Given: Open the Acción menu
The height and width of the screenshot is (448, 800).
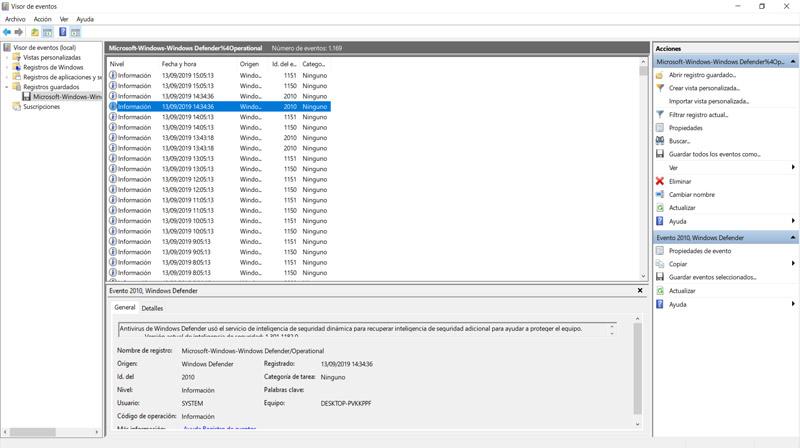Looking at the screenshot, I should coord(43,19).
